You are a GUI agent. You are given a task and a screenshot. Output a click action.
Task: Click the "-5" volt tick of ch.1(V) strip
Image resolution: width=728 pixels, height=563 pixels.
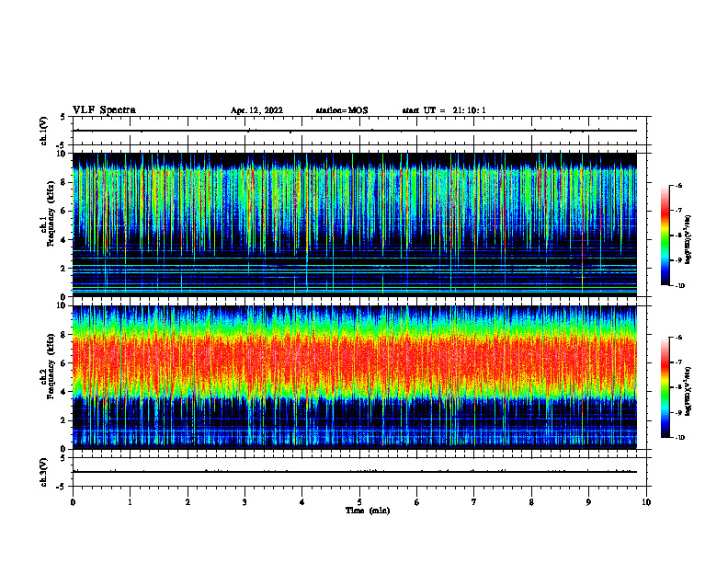(x=62, y=145)
